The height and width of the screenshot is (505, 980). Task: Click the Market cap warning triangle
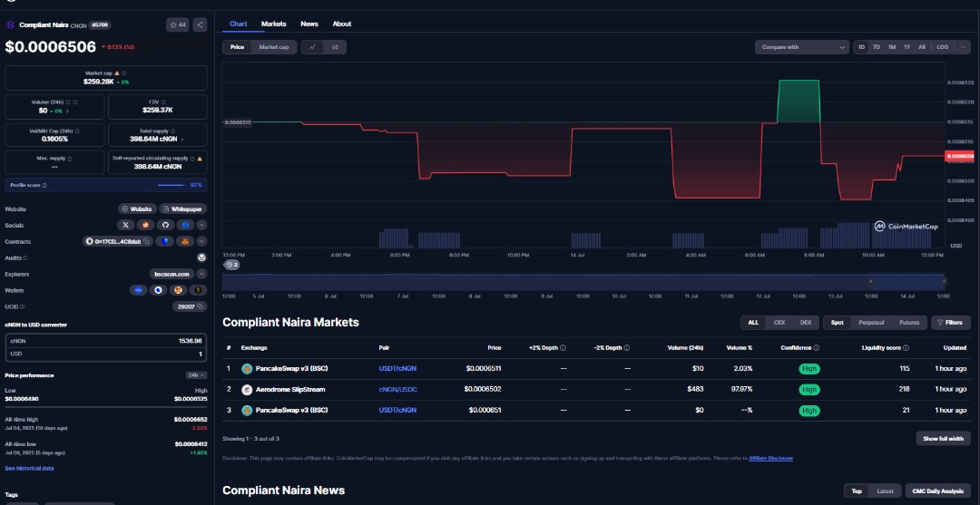click(117, 73)
